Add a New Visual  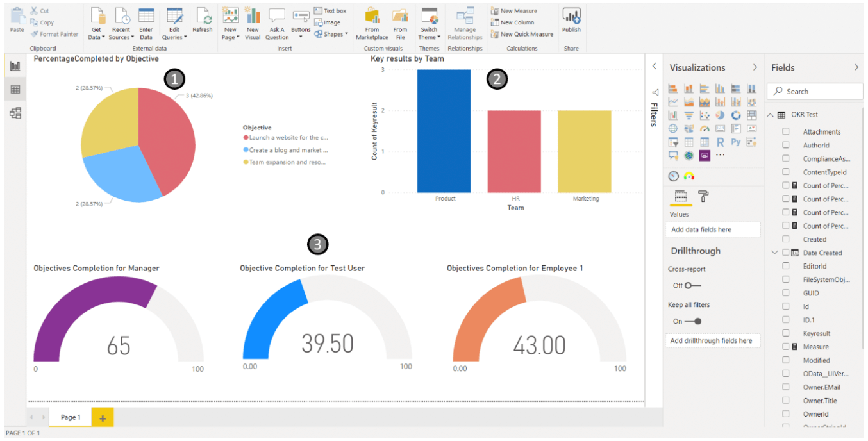253,24
